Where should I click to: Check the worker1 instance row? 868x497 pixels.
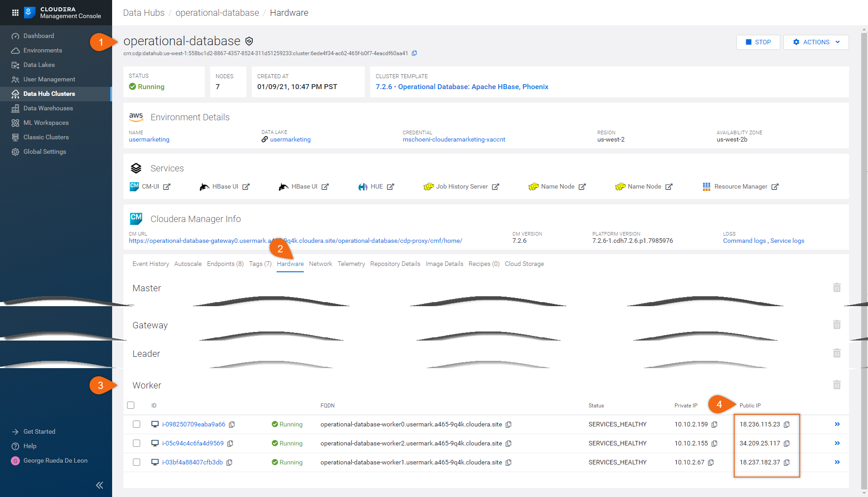click(x=137, y=462)
